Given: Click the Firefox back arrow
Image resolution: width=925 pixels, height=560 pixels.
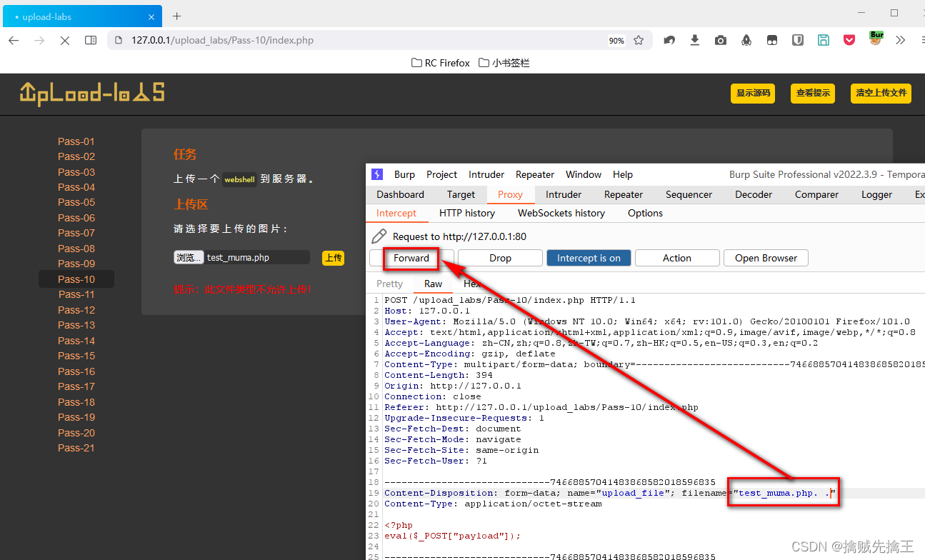Looking at the screenshot, I should click(x=14, y=41).
